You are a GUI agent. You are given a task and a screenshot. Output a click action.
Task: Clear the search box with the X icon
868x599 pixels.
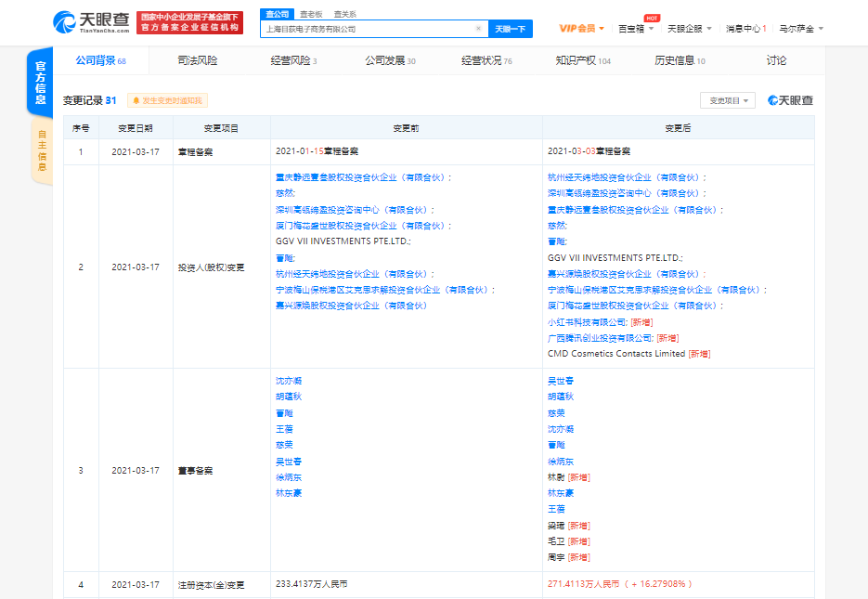[x=478, y=29]
